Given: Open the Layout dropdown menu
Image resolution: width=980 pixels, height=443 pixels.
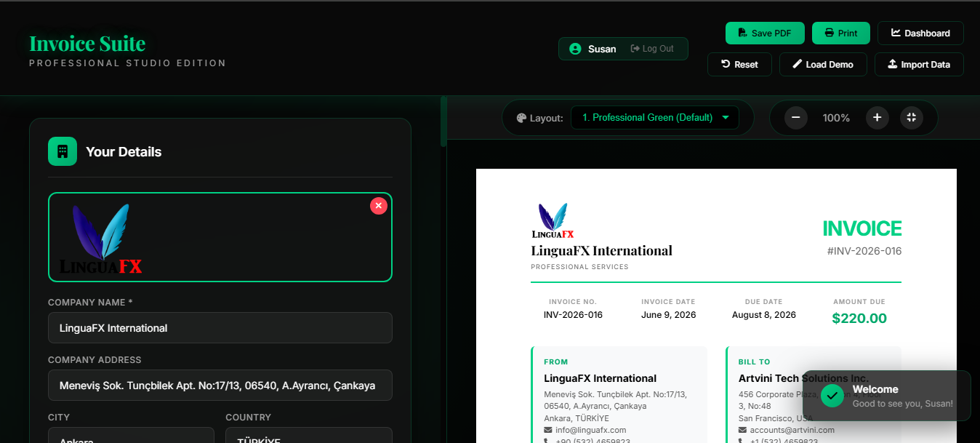Looking at the screenshot, I should coord(655,117).
